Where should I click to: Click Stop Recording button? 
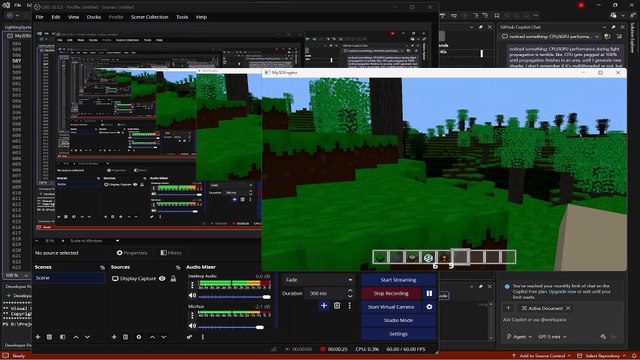coord(391,293)
